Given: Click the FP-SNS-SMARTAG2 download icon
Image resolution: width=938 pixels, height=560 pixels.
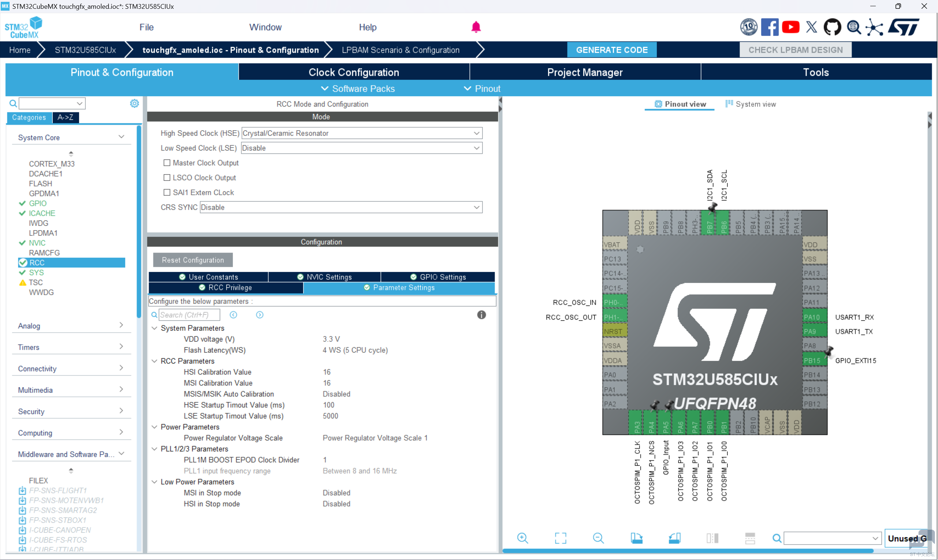Looking at the screenshot, I should pos(22,510).
